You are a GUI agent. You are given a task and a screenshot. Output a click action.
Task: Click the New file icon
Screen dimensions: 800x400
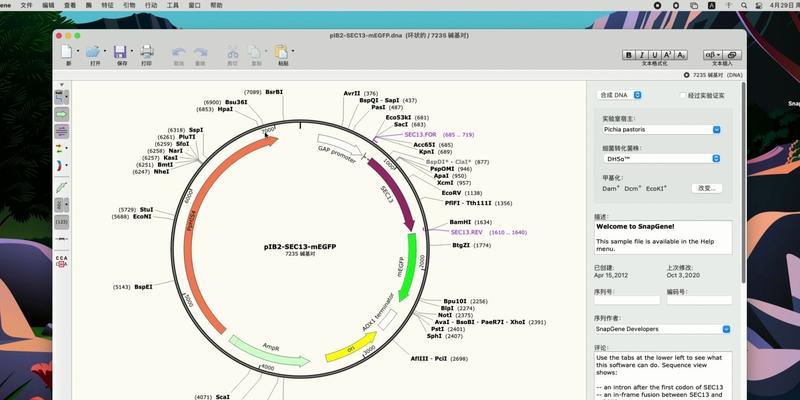coord(66,52)
